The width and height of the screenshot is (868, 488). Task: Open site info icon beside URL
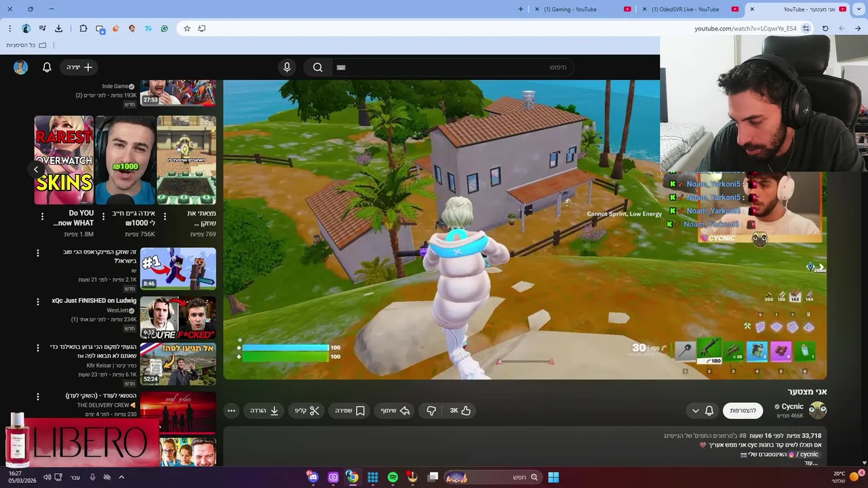[x=806, y=28]
